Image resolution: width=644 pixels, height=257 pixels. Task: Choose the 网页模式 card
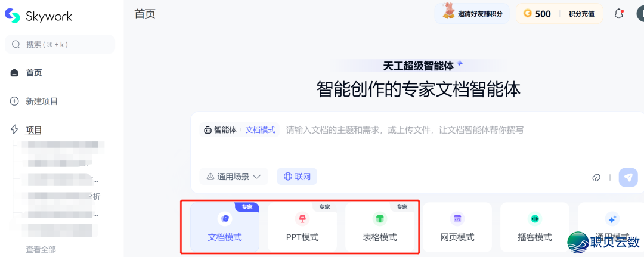pyautogui.click(x=457, y=227)
